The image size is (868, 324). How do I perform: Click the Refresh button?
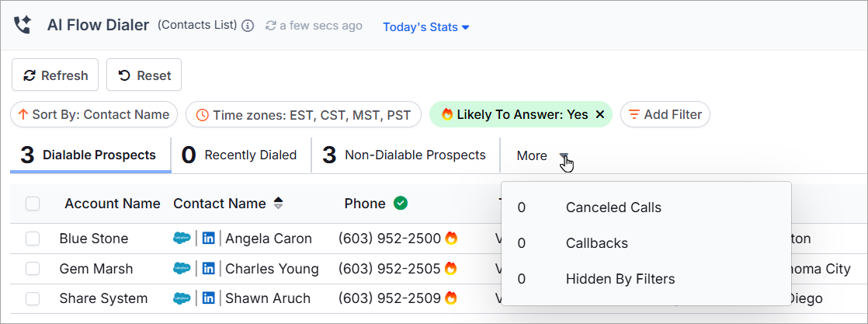click(55, 75)
